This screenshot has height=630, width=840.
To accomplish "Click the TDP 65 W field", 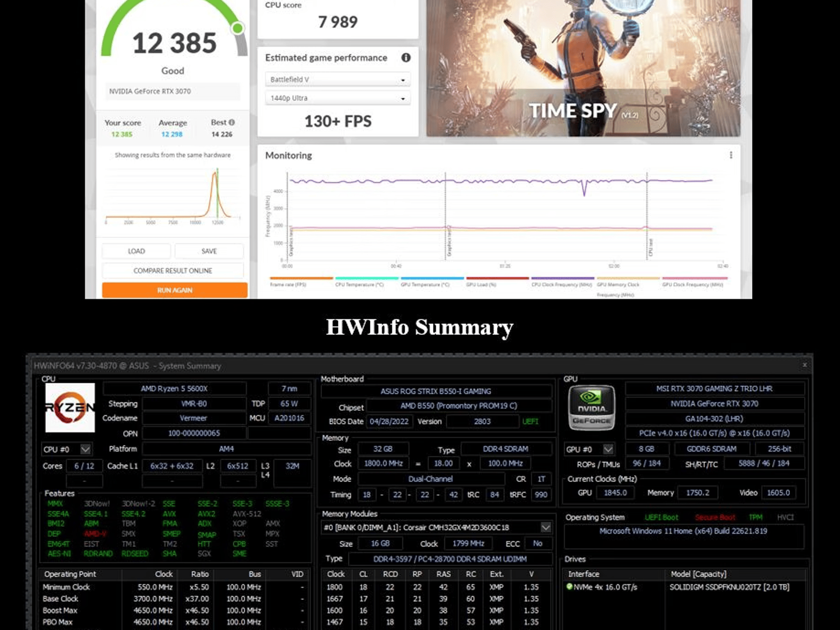I will (289, 404).
